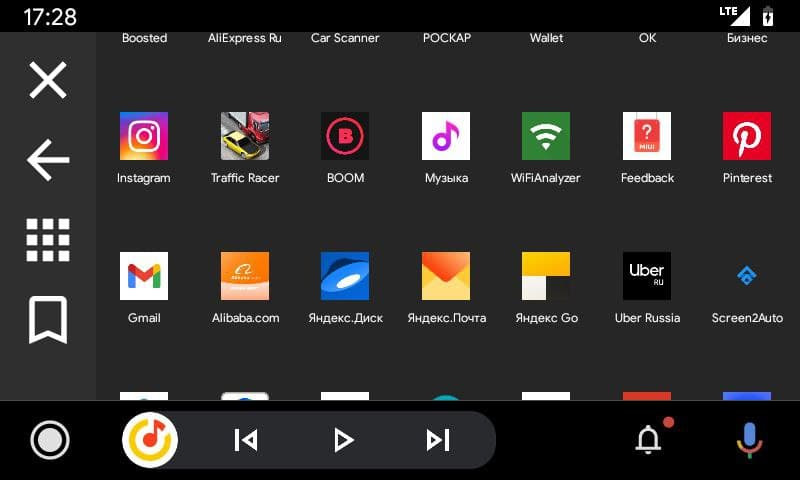Viewport: 800px width, 480px height.
Task: Tap the battery charging indicator
Action: tap(768, 16)
